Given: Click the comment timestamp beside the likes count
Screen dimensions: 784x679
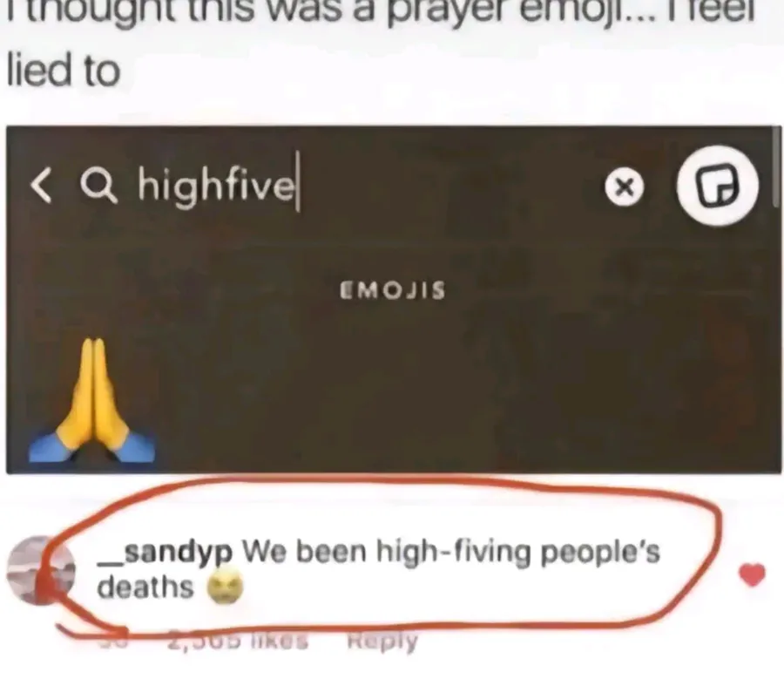Looking at the screenshot, I should coord(113,640).
